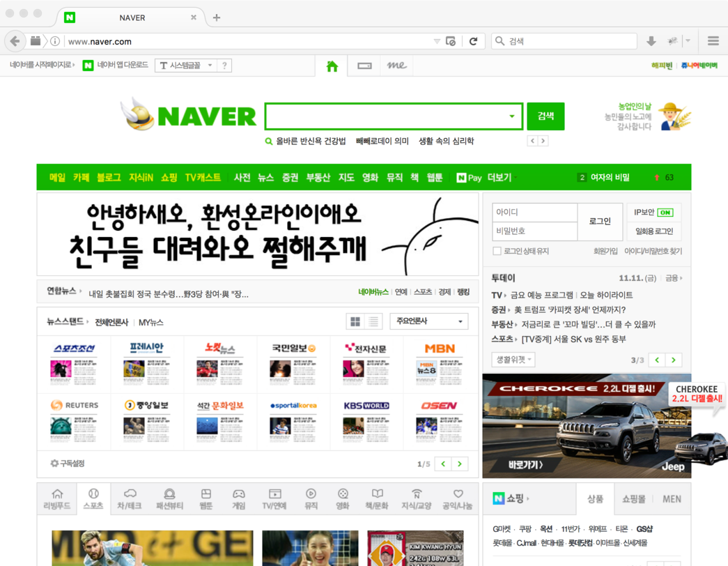Click the 로그인 button

[600, 222]
